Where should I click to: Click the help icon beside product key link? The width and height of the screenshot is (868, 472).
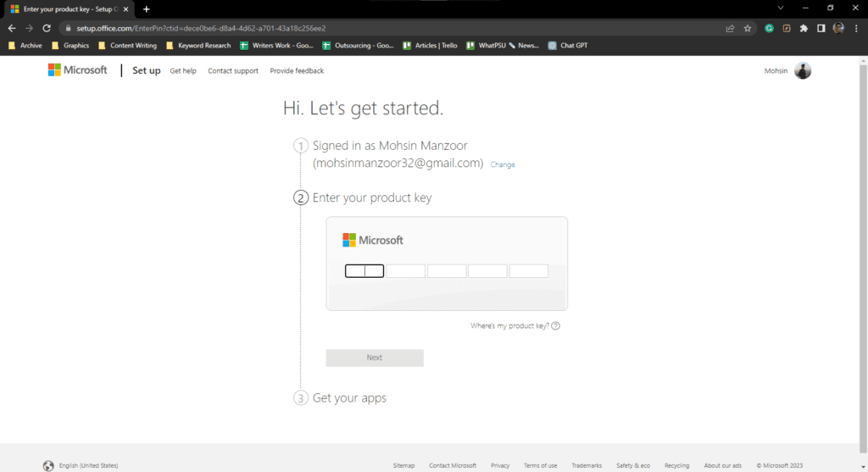tap(556, 326)
